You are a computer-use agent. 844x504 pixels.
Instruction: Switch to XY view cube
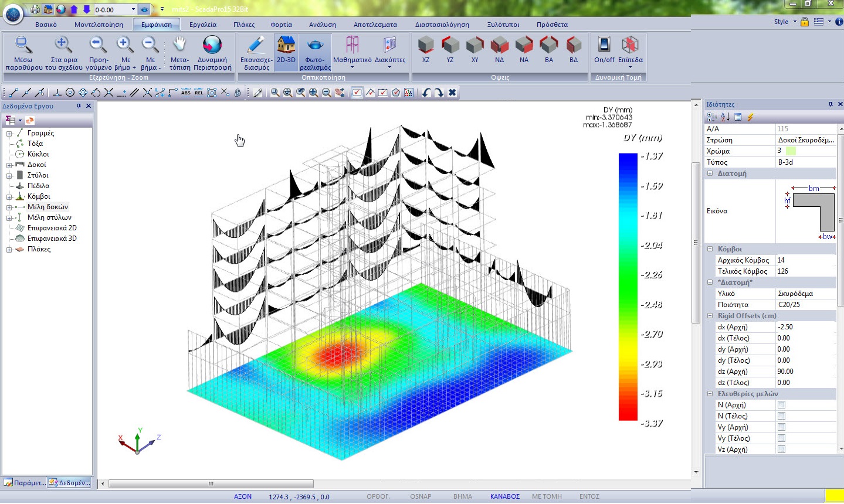pyautogui.click(x=474, y=49)
